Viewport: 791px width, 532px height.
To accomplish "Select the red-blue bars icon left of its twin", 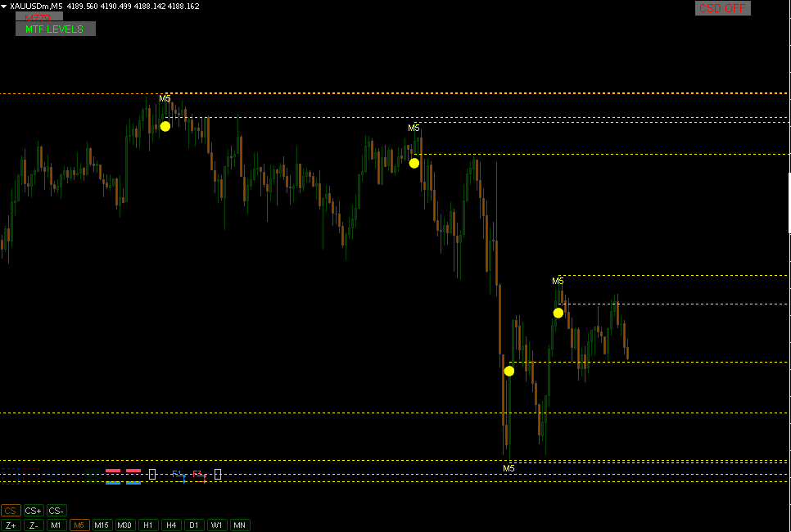I will click(x=113, y=476).
